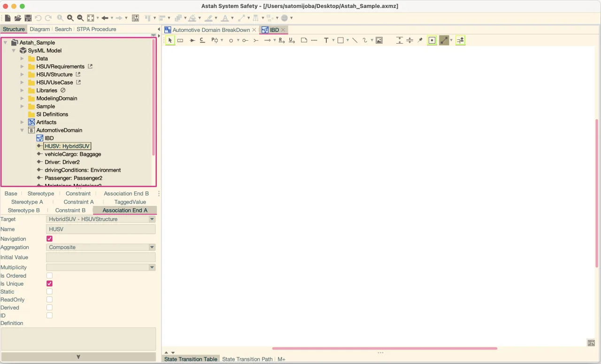Screen dimensions: 601x364
Task: Pick the Provided Interface lollipop tool
Action: pyautogui.click(x=245, y=40)
